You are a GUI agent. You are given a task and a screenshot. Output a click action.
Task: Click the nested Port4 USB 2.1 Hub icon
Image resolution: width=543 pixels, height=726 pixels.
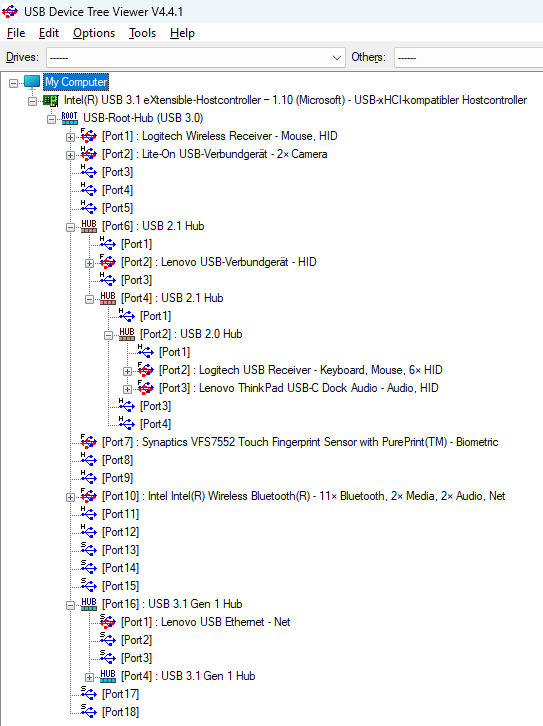pos(107,298)
